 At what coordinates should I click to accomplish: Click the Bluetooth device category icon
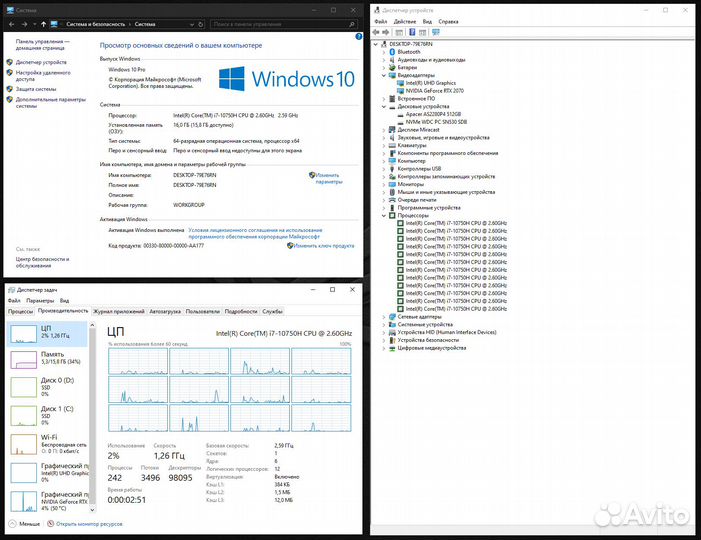(392, 52)
